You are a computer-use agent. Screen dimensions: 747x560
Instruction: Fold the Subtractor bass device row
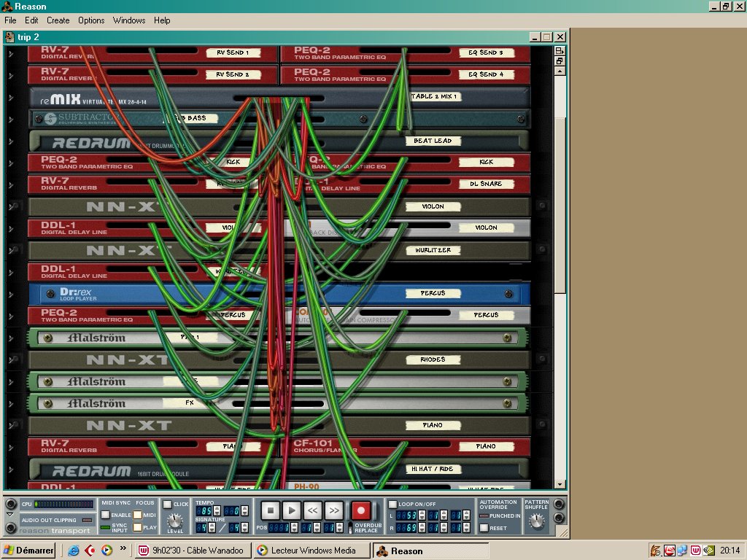[10, 119]
